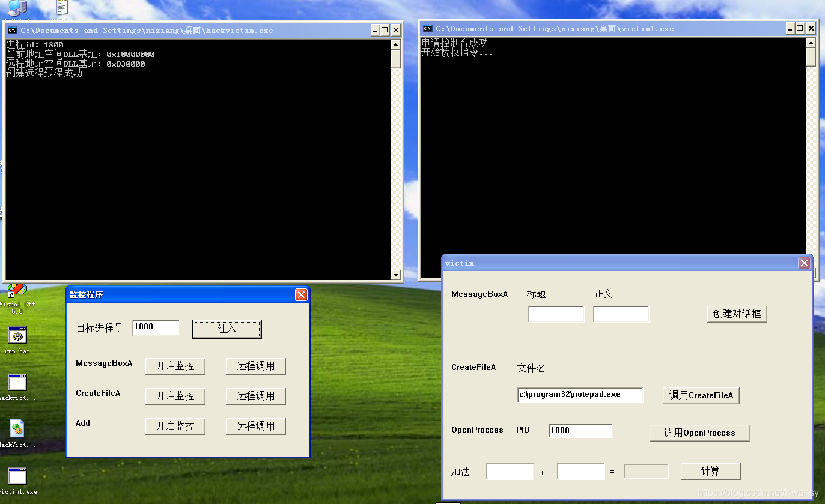
Task: Click 开启监控 in the CreateFileA row
Action: pos(175,396)
